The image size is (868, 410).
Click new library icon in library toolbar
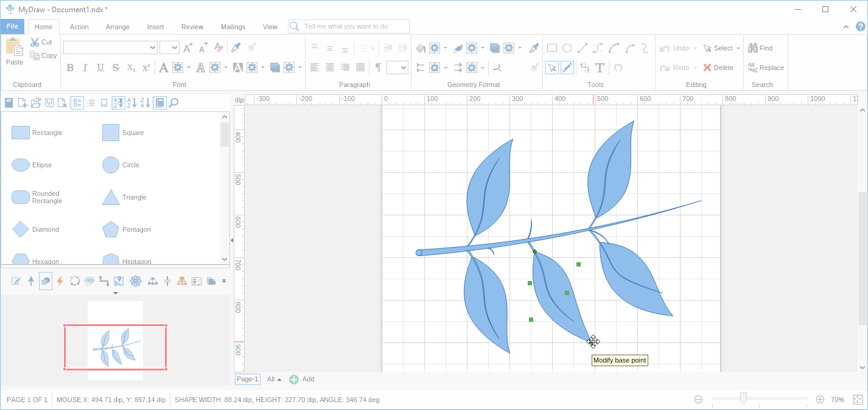[x=23, y=103]
